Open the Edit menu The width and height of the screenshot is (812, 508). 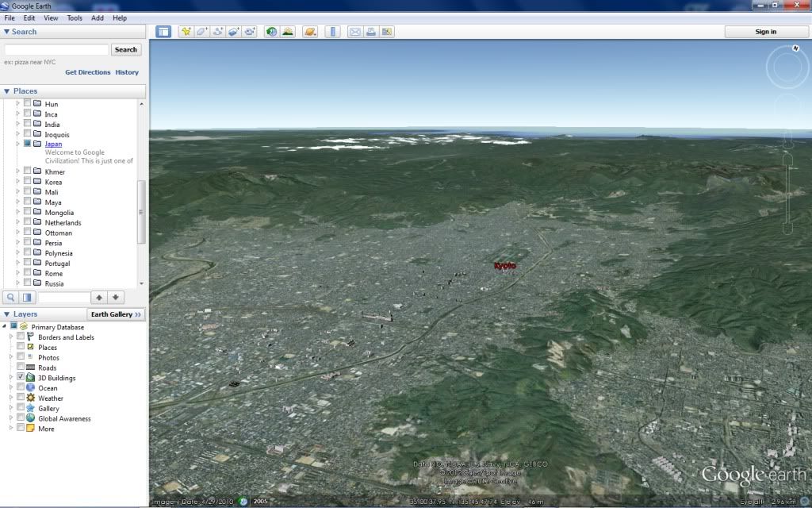[29, 17]
